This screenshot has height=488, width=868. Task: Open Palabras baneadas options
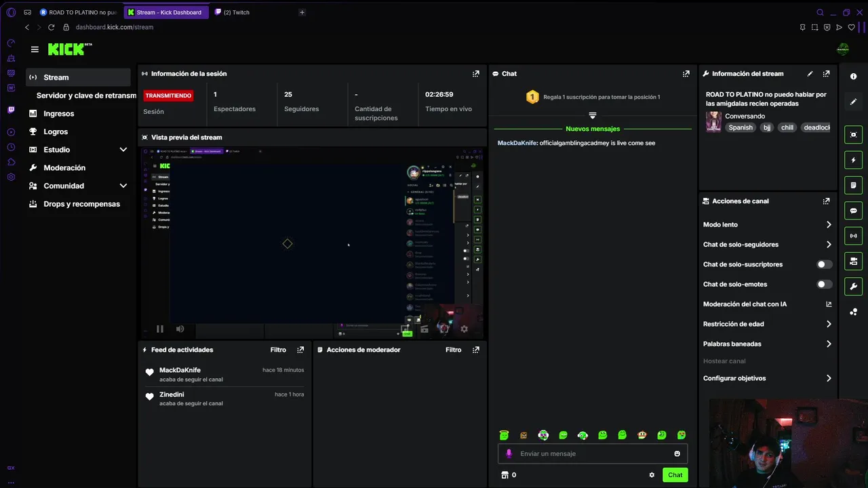[x=767, y=344]
